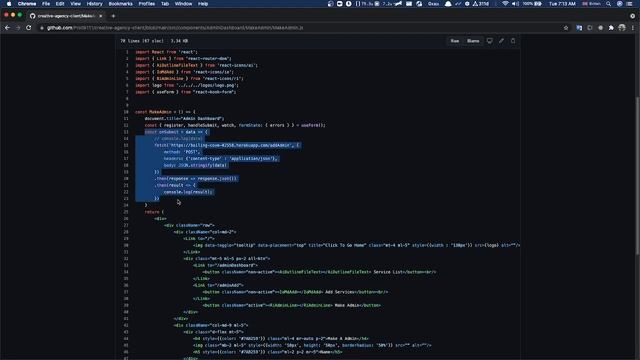Open a new tab with plus button
640x360 pixels.
point(113,16)
